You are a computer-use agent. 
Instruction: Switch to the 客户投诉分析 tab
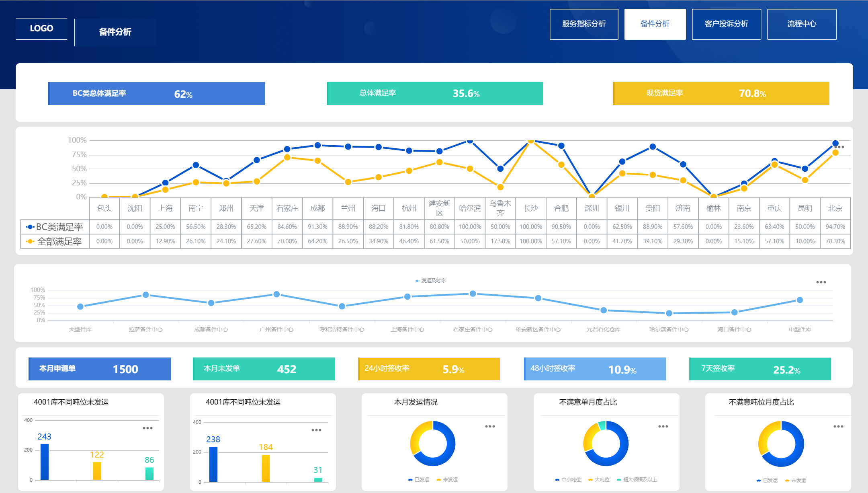[726, 24]
